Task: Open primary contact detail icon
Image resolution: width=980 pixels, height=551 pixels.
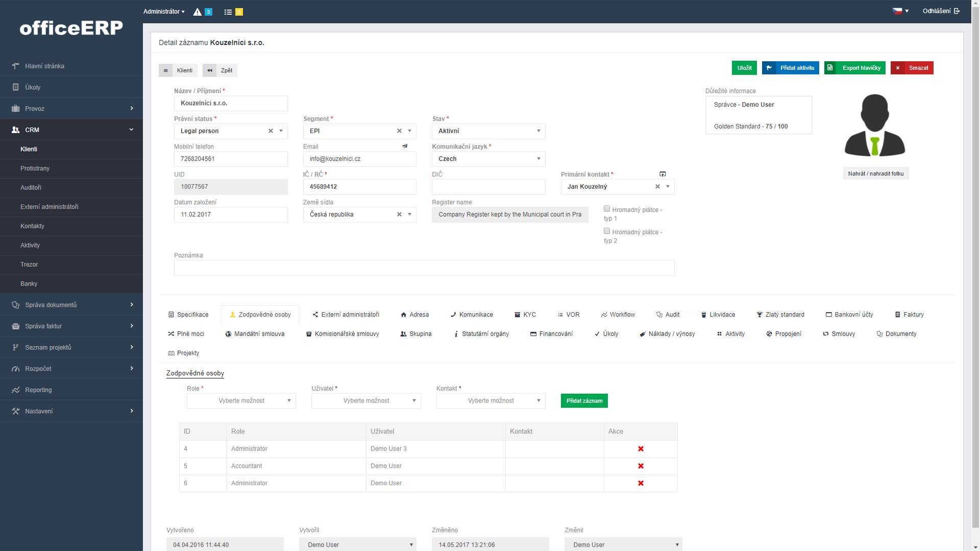Action: (663, 174)
